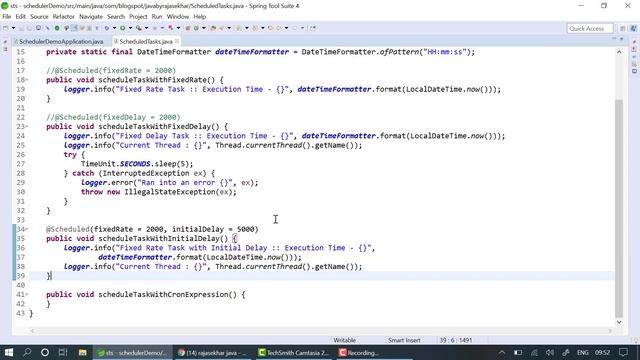Open the Windows Start menu
The image size is (640, 360).
click(9, 352)
